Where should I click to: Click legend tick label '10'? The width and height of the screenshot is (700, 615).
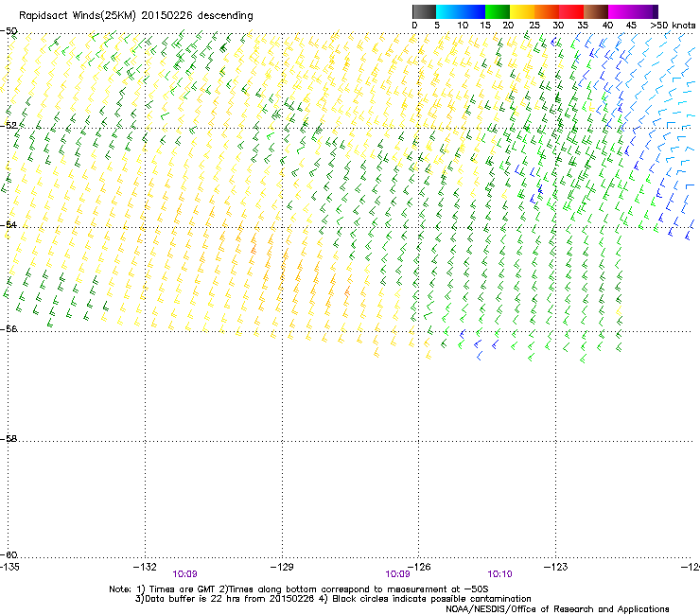click(463, 26)
